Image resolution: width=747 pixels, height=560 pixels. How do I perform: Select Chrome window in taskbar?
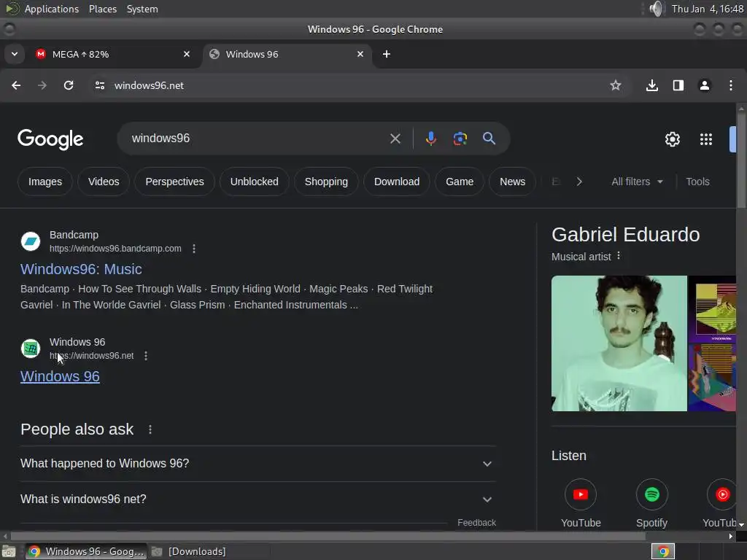pyautogui.click(x=86, y=551)
